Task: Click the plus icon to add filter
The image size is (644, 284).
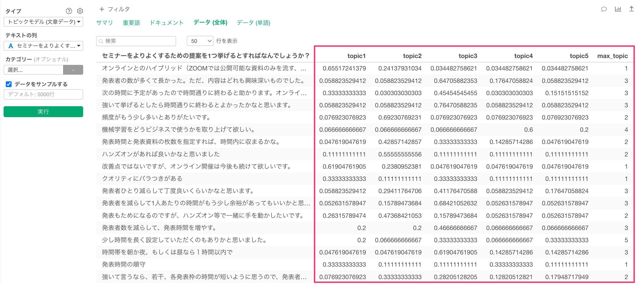Action: (x=101, y=9)
